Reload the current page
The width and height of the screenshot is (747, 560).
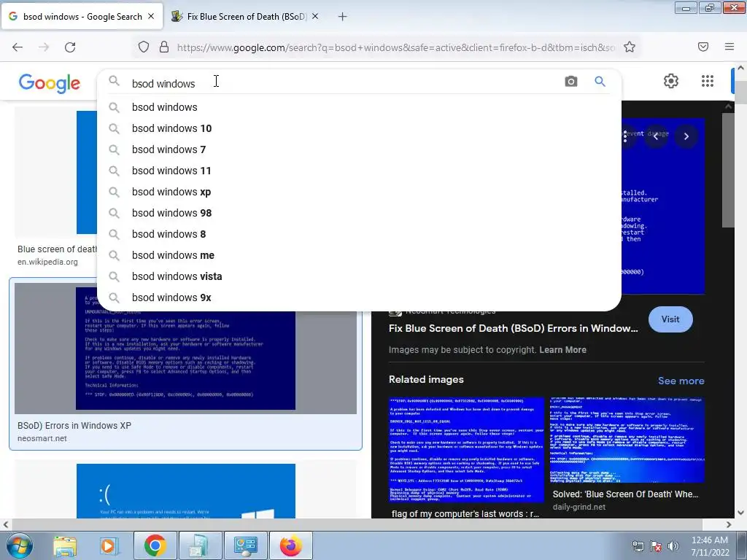coord(70,47)
